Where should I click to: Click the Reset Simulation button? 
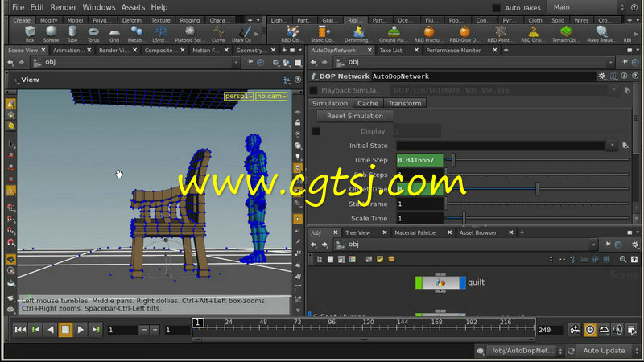pyautogui.click(x=355, y=116)
